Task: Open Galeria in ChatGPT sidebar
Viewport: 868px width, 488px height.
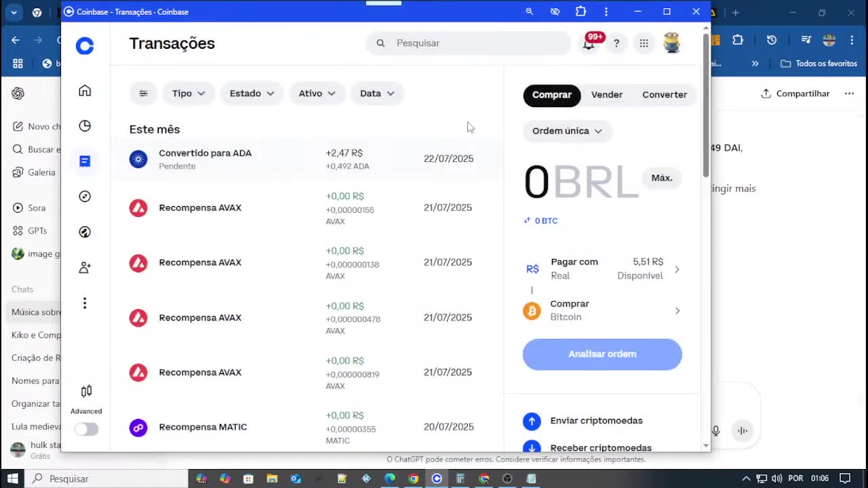Action: coord(34,173)
